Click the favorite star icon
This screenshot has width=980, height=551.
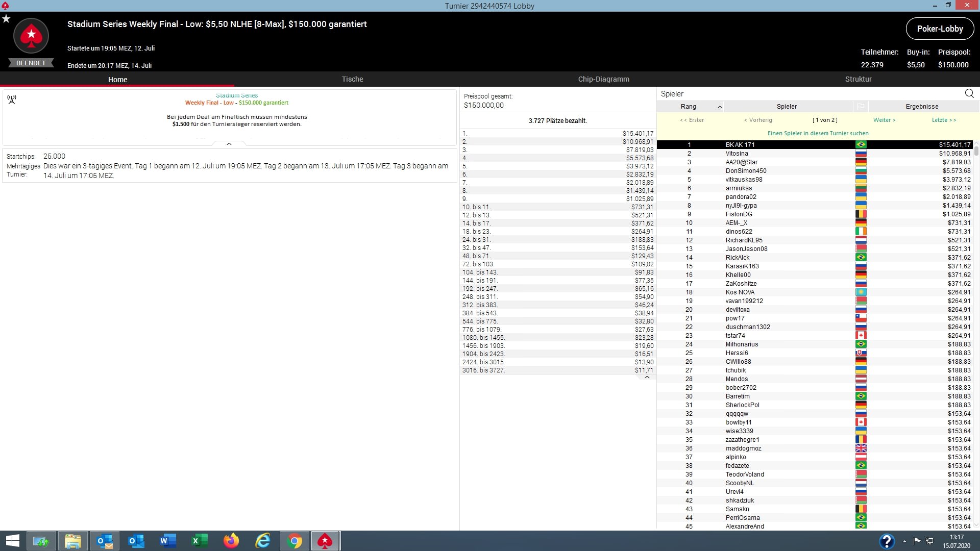[x=6, y=19]
